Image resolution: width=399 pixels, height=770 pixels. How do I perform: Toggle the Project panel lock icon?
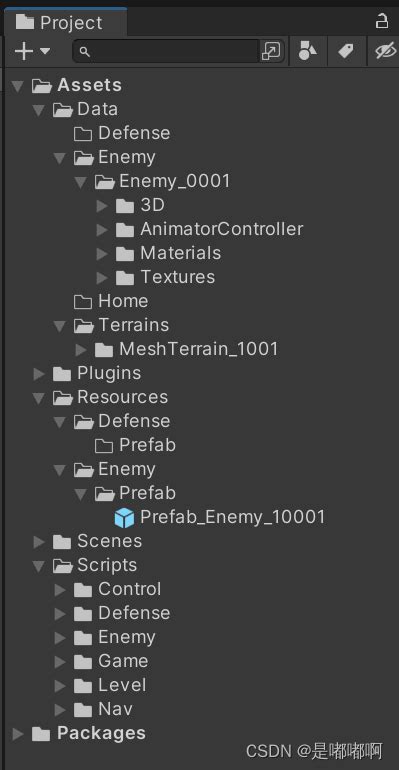pos(381,21)
